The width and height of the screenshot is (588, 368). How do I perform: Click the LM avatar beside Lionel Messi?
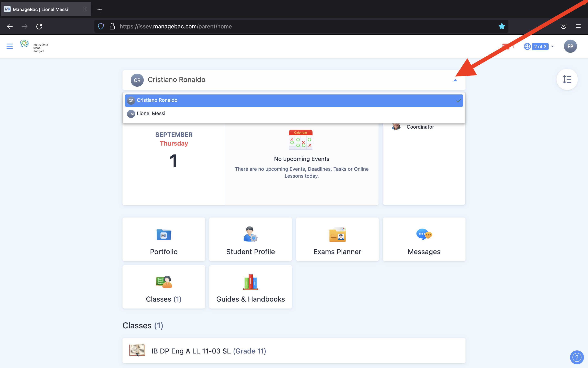tap(131, 114)
